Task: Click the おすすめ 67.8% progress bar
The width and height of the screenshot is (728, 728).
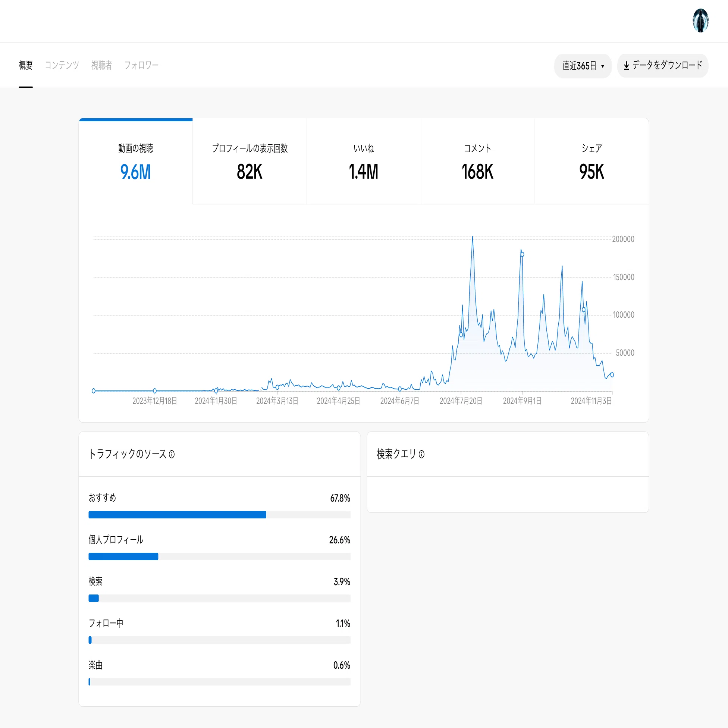Action: [219, 515]
